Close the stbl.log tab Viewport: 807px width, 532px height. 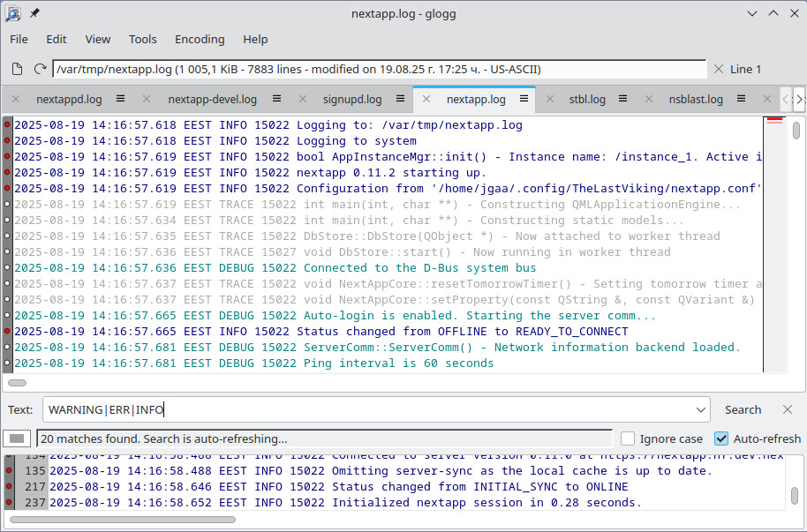pos(550,100)
